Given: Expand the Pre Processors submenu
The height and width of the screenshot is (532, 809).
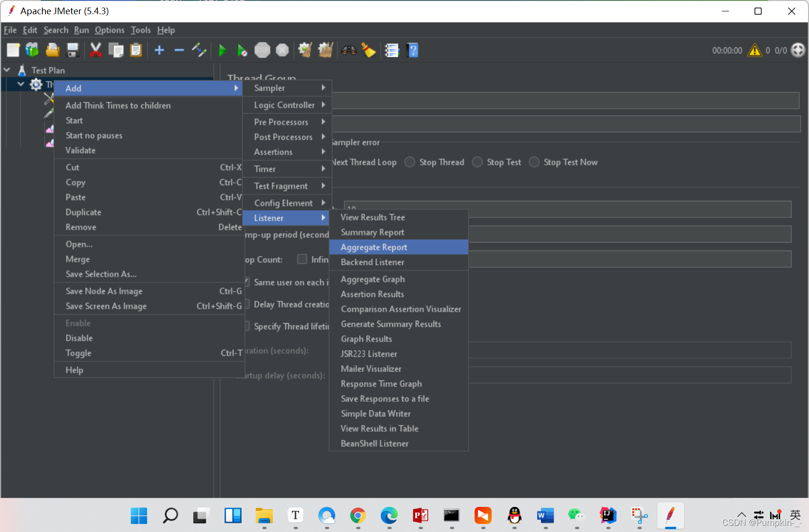Looking at the screenshot, I should pyautogui.click(x=287, y=122).
